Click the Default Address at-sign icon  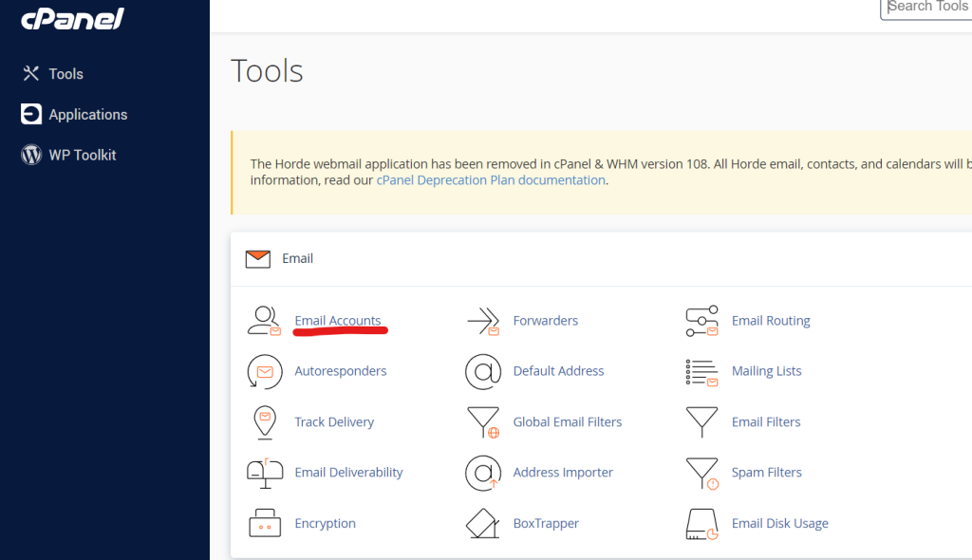pyautogui.click(x=483, y=371)
